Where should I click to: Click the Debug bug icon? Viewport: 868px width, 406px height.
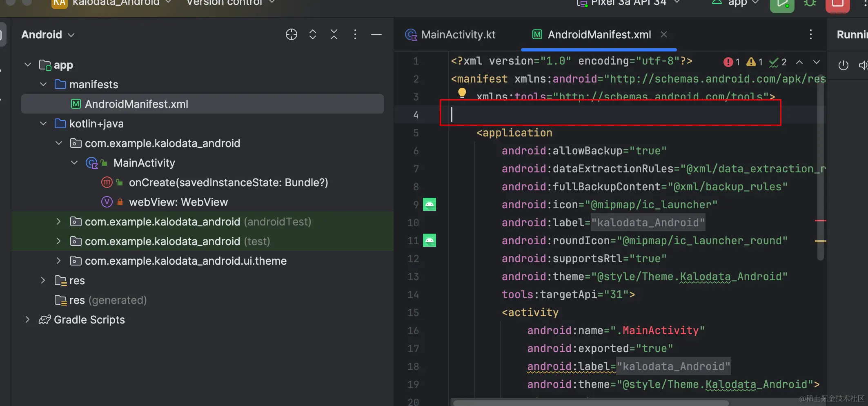[810, 3]
